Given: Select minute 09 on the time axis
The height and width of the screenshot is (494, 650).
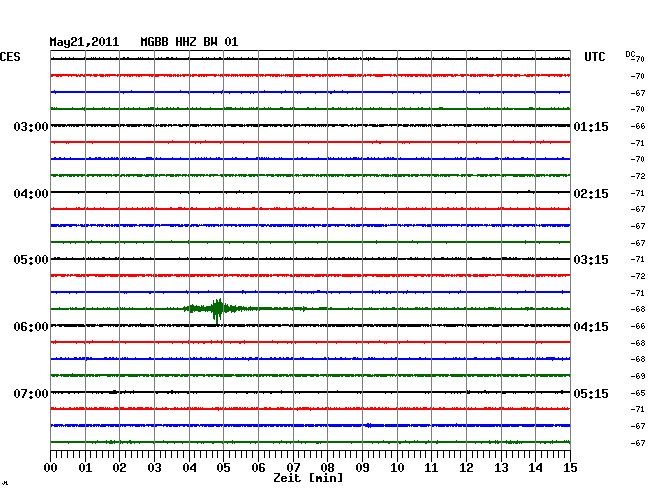Looking at the screenshot, I should 362,468.
